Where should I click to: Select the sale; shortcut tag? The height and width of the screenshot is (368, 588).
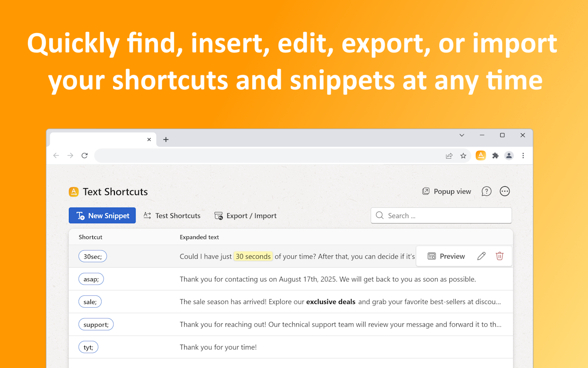point(90,302)
